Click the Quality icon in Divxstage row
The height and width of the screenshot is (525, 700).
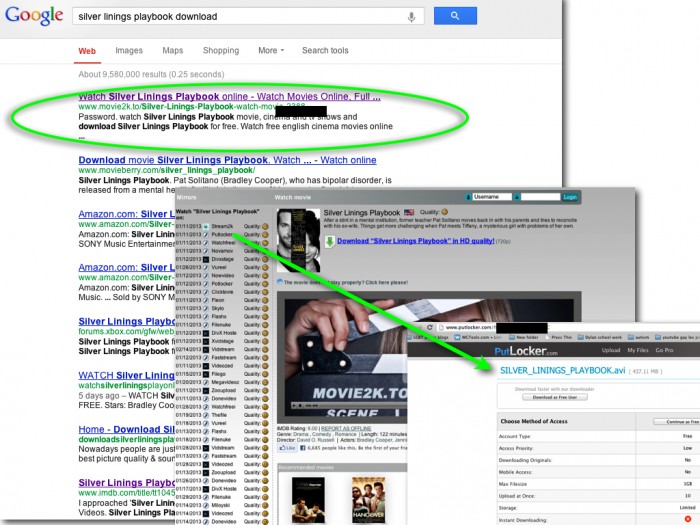point(265,259)
